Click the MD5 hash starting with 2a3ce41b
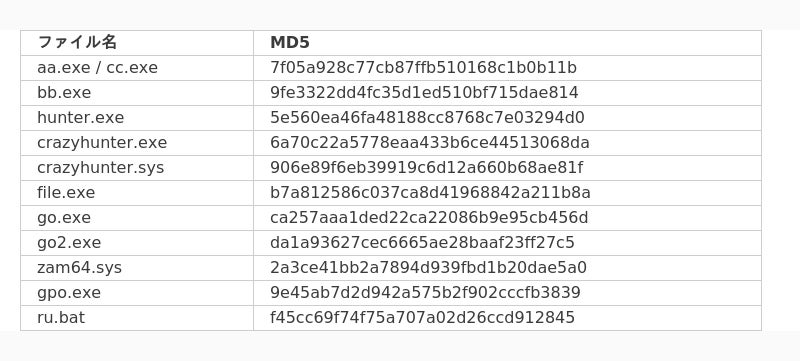Viewport: 800px width, 361px height. pos(428,268)
